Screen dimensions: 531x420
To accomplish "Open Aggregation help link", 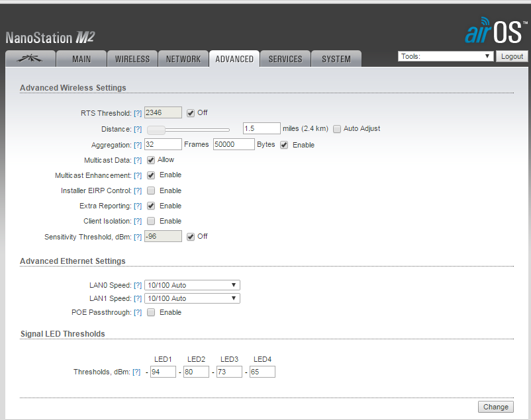I will (x=138, y=146).
